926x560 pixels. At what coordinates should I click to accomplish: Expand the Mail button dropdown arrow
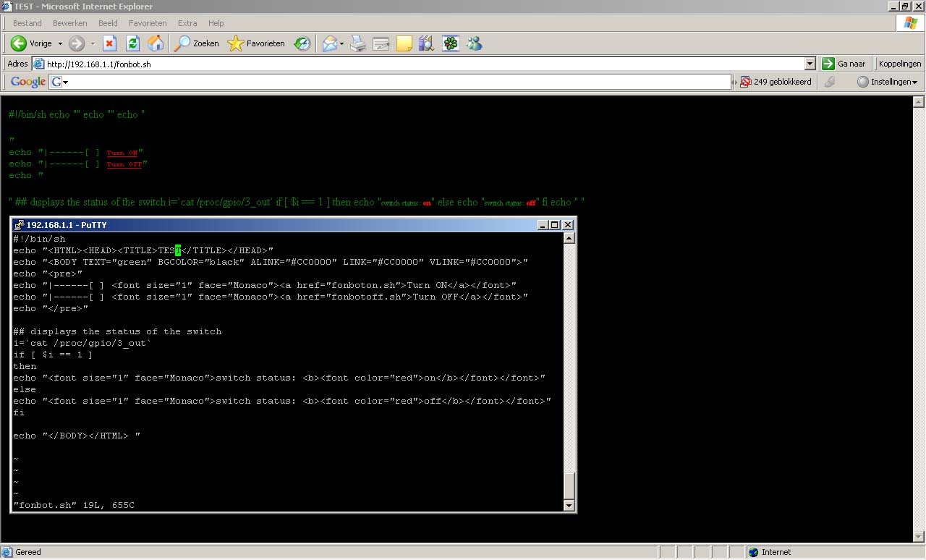pos(342,43)
